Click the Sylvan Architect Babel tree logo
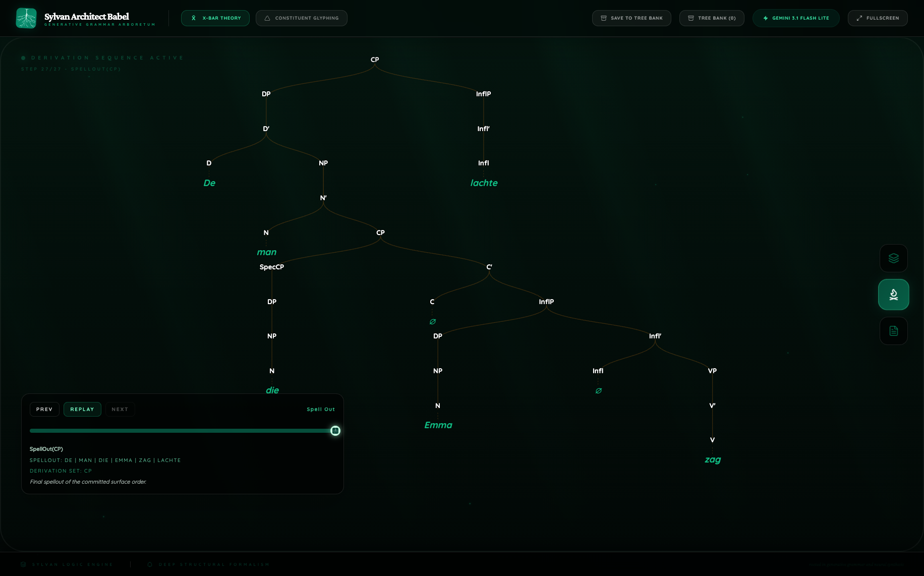Image resolution: width=924 pixels, height=576 pixels. point(26,18)
